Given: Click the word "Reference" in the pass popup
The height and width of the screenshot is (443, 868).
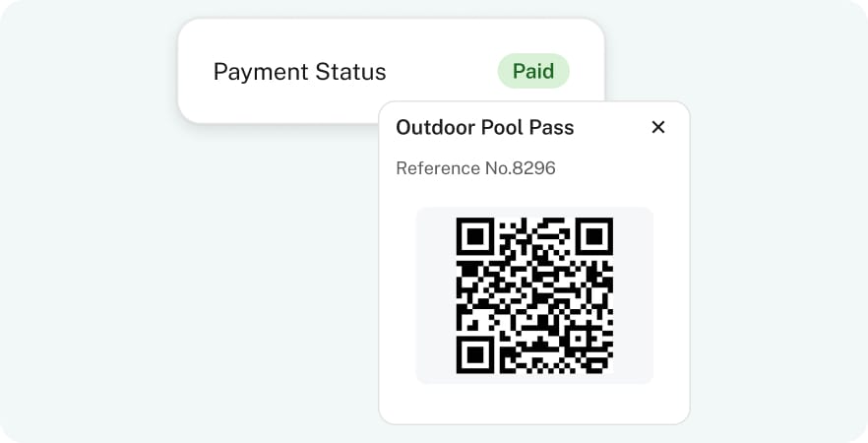Looking at the screenshot, I should [x=438, y=168].
